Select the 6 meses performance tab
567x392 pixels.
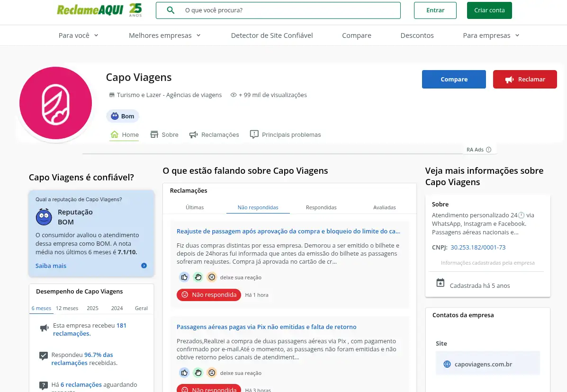pos(41,308)
